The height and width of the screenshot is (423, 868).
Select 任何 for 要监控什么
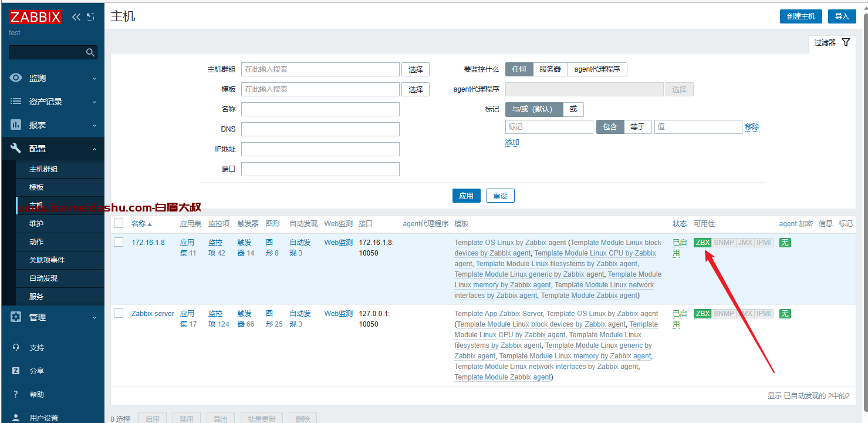coord(519,69)
